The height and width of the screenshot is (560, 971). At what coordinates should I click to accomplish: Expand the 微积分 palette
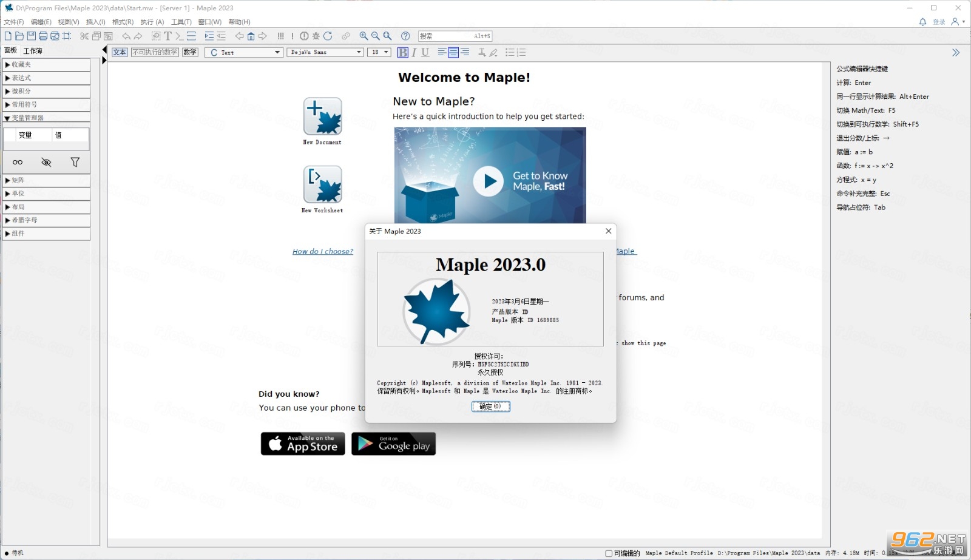click(x=47, y=91)
